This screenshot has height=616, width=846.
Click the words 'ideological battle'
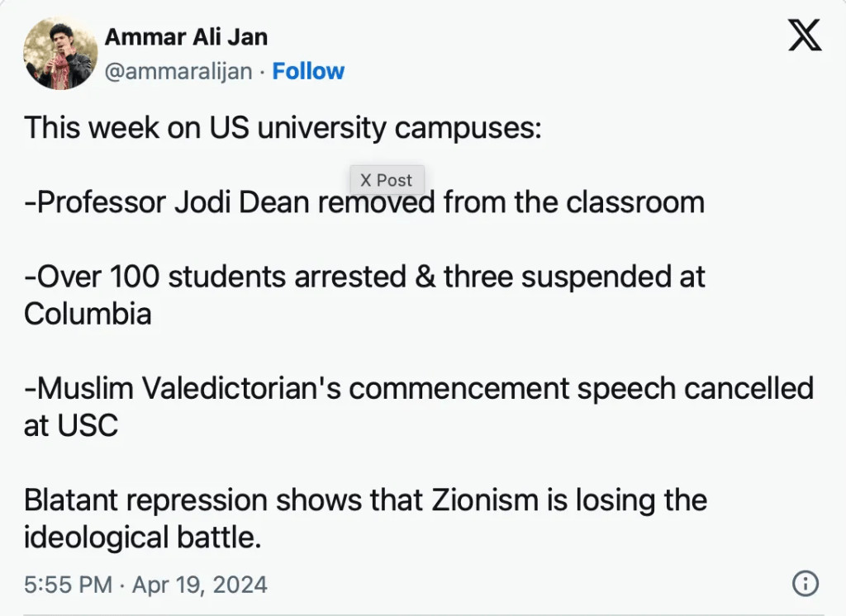[x=142, y=537]
